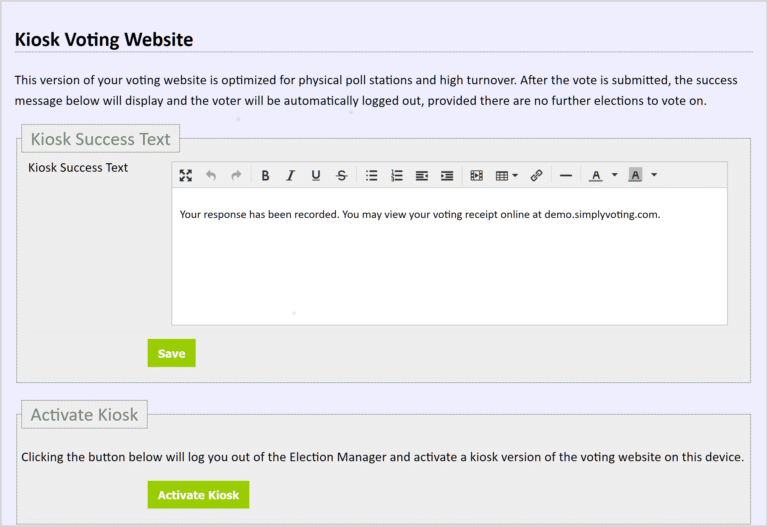The height and width of the screenshot is (527, 768).
Task: Click the 'Kiosk Voting Website' heading
Action: point(104,40)
